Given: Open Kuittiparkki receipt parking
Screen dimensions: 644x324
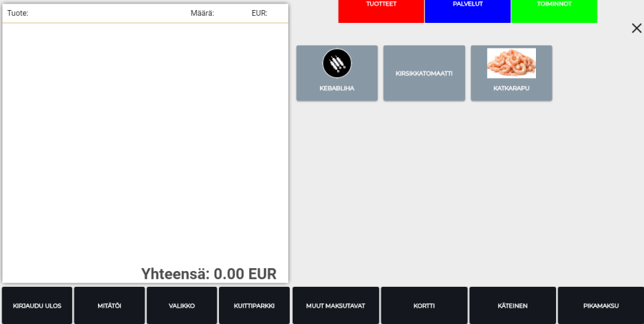Looking at the screenshot, I should [254, 305].
